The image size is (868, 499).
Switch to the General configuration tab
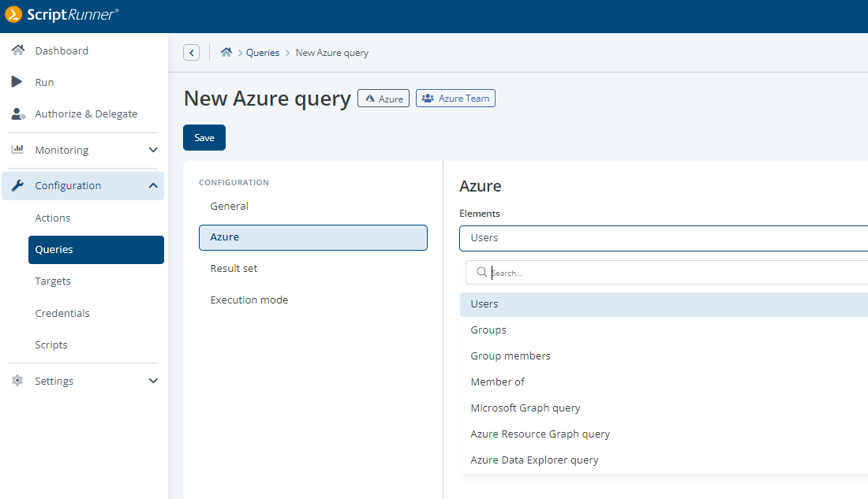click(x=229, y=206)
